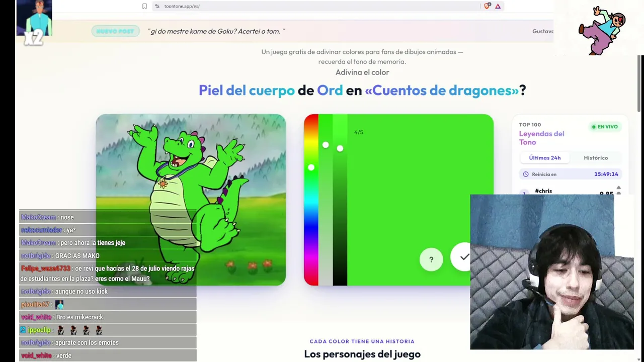
Task: Click the free color-guessing game description text
Action: (x=362, y=57)
